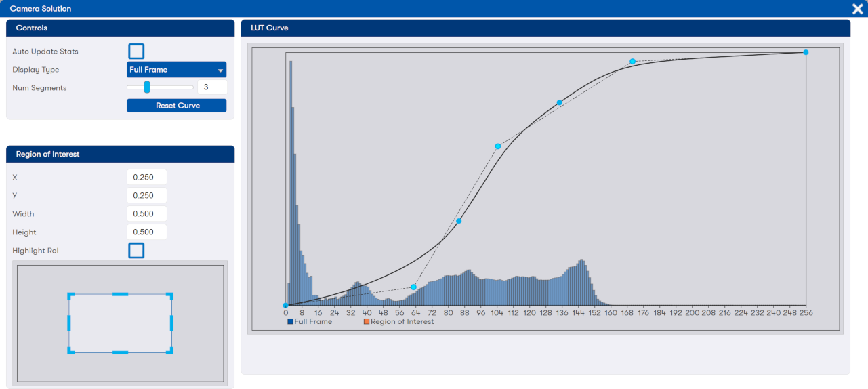Image resolution: width=868 pixels, height=389 pixels.
Task: Toggle the Highlight RoI checkbox
Action: [x=136, y=251]
